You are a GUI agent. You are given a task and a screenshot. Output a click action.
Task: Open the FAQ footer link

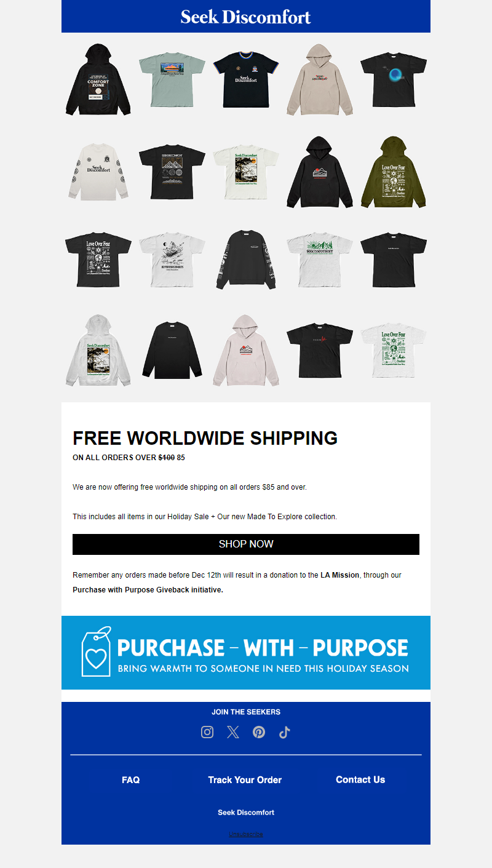click(131, 780)
